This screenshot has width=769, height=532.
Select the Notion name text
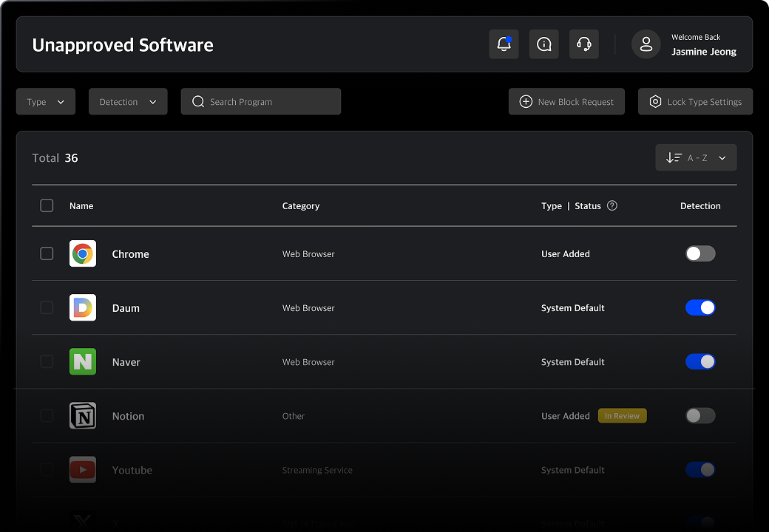tap(128, 416)
